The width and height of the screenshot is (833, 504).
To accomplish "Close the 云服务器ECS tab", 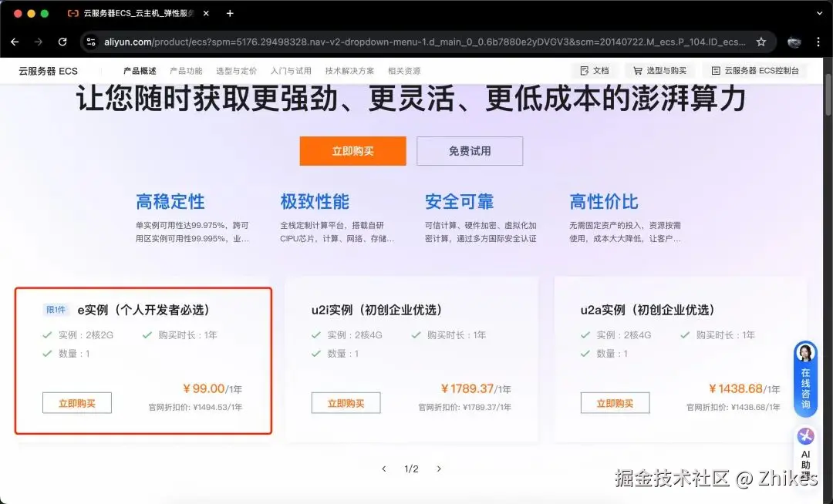I will pos(206,13).
